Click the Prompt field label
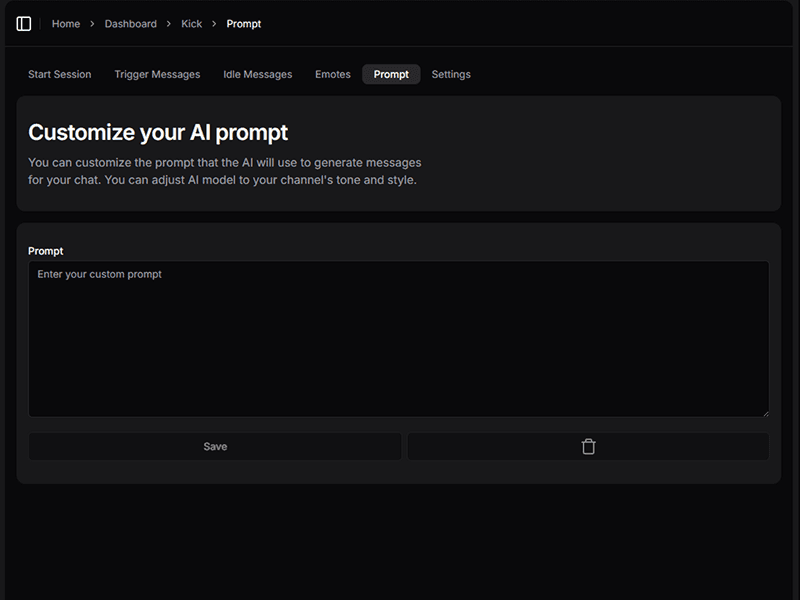Screen dimensions: 800x600 point(46,251)
